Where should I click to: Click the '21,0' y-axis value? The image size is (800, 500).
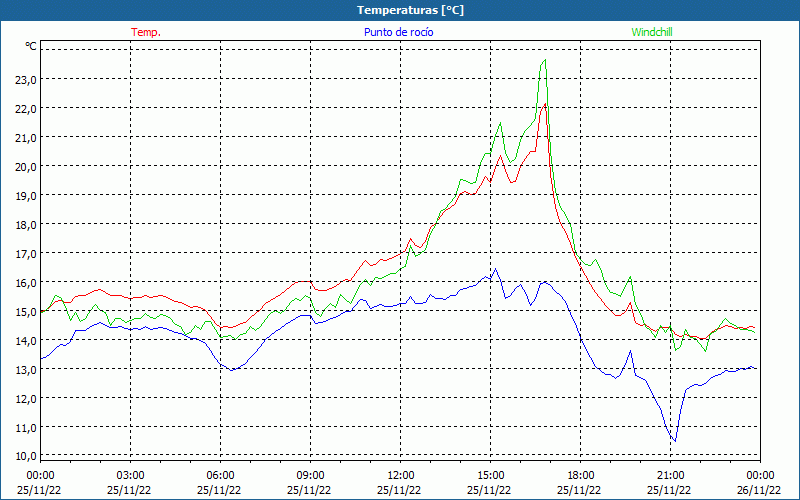click(26, 138)
